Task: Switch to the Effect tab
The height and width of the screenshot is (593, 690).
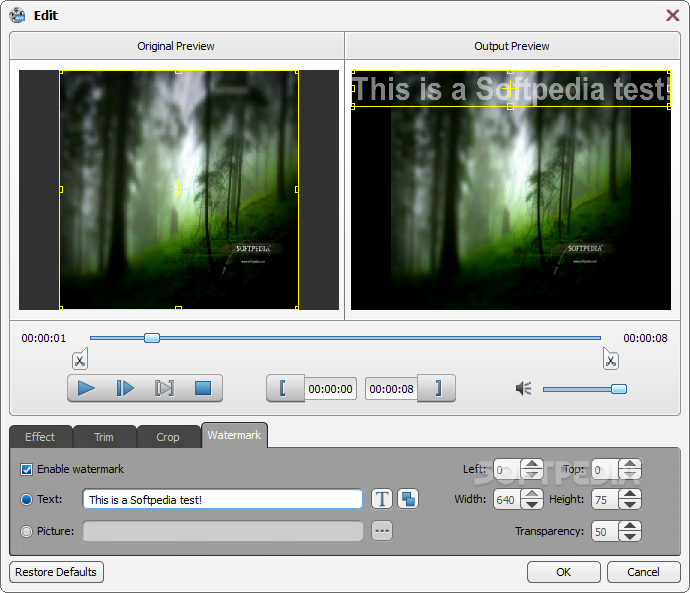Action: (x=40, y=437)
